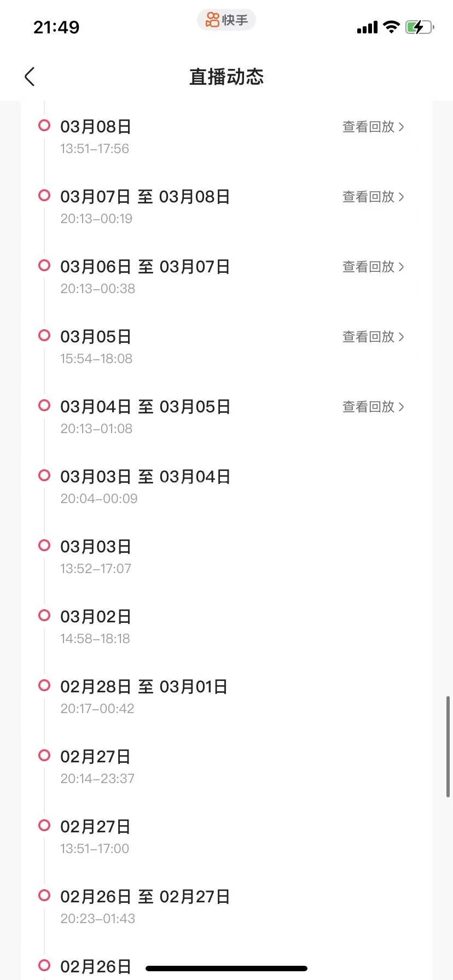View replay of 03月07日 至 03月08日 stream
Image resolution: width=453 pixels, height=980 pixels.
(x=373, y=197)
